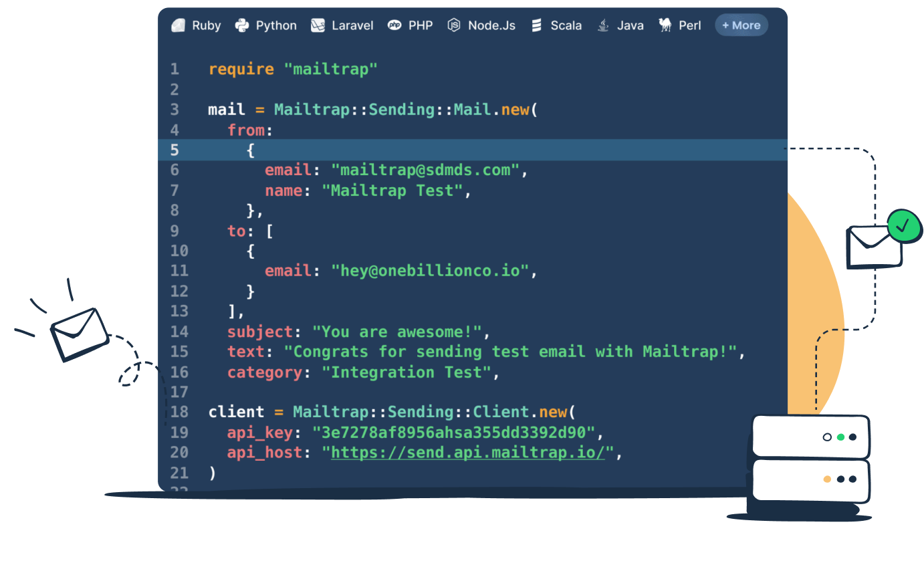Click the api_host key on line 20
924x563 pixels.
[265, 453]
